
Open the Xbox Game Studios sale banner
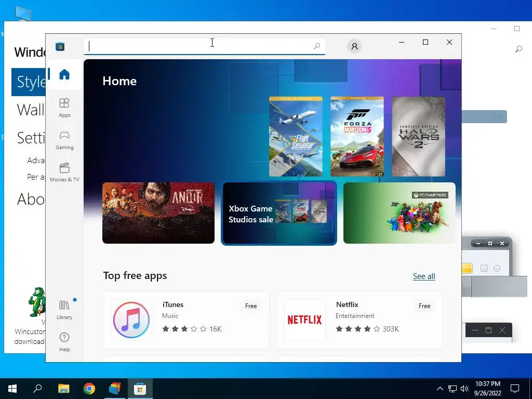click(x=279, y=213)
